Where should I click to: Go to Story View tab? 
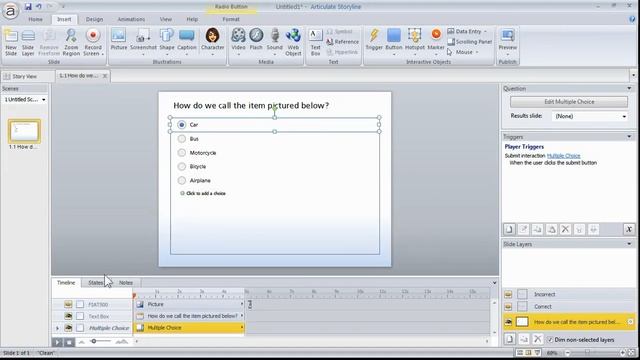20,76
